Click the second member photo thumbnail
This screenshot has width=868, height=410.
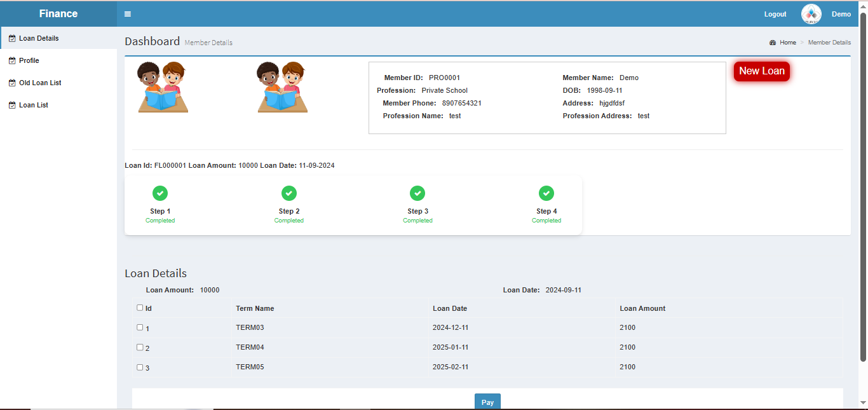click(x=283, y=87)
